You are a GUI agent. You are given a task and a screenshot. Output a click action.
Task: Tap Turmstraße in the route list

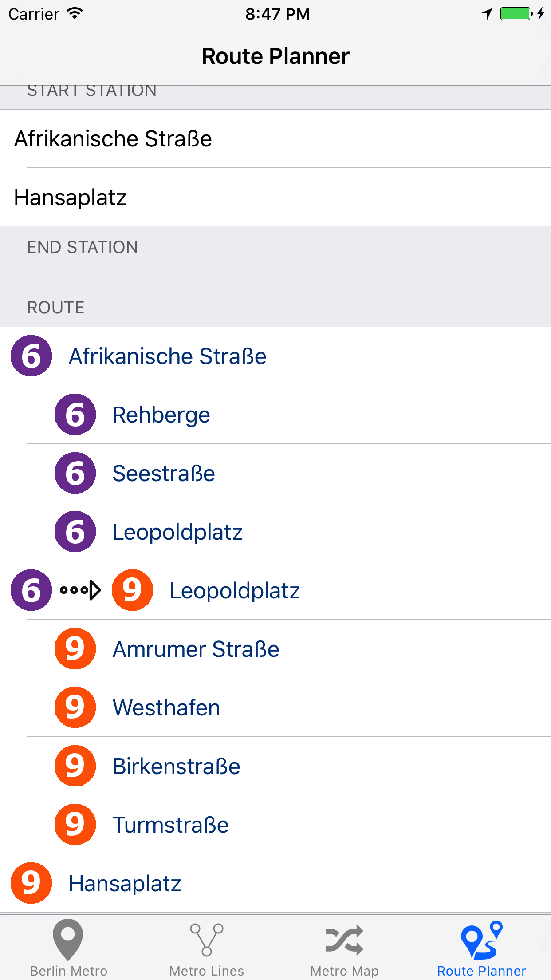coord(170,825)
